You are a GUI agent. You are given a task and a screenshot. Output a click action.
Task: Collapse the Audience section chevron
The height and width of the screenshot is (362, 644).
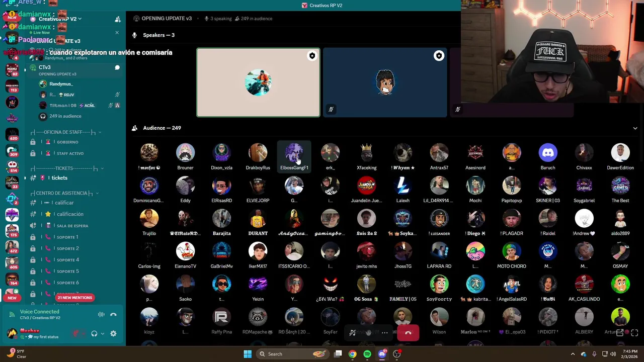pyautogui.click(x=635, y=128)
